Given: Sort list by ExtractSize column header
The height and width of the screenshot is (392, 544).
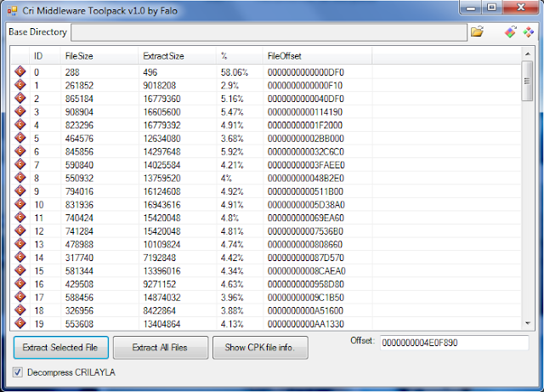Looking at the screenshot, I should [177, 56].
